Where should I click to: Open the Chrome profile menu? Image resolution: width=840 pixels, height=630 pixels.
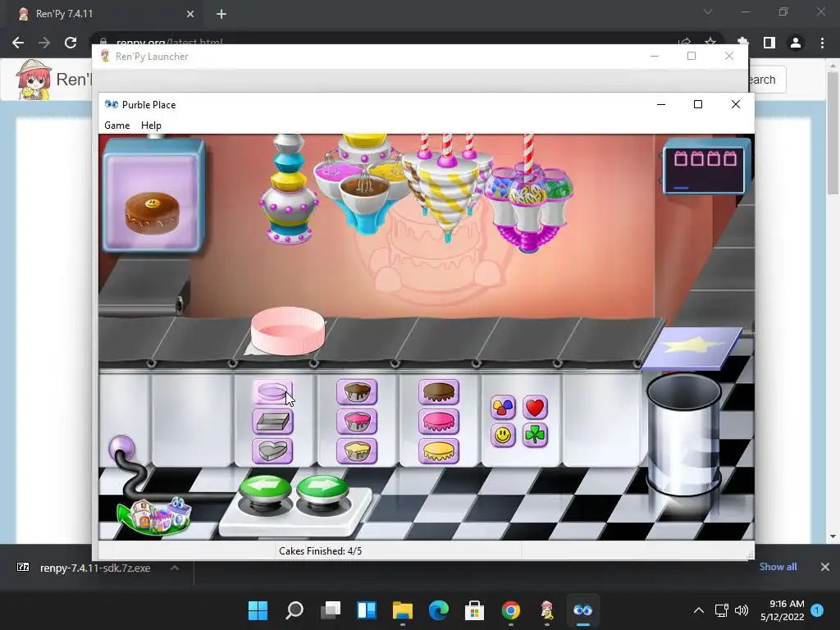pos(796,43)
